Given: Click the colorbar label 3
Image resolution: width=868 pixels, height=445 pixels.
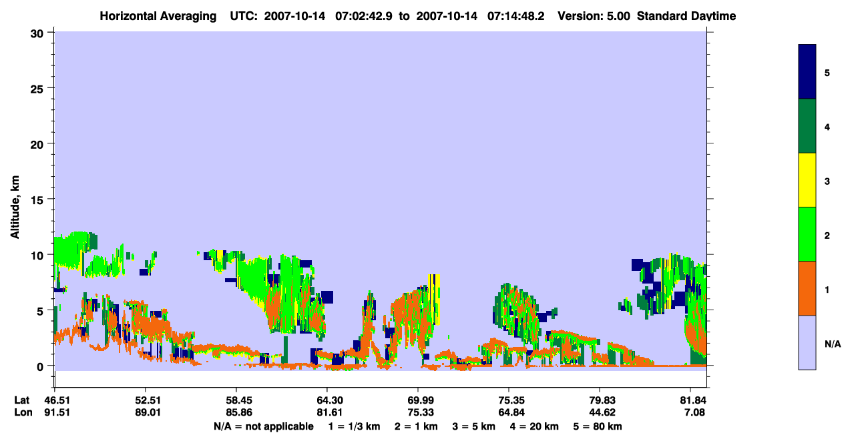Looking at the screenshot, I should pos(827,180).
